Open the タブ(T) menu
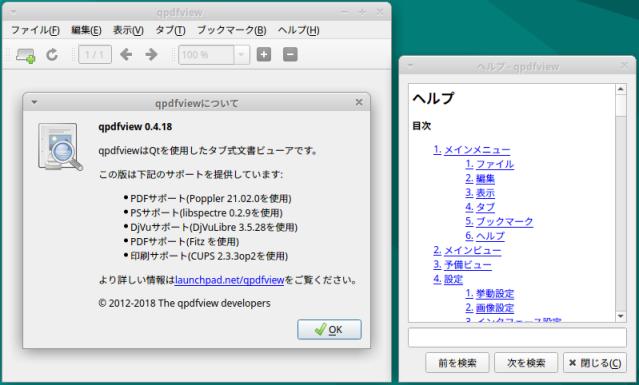 170,30
